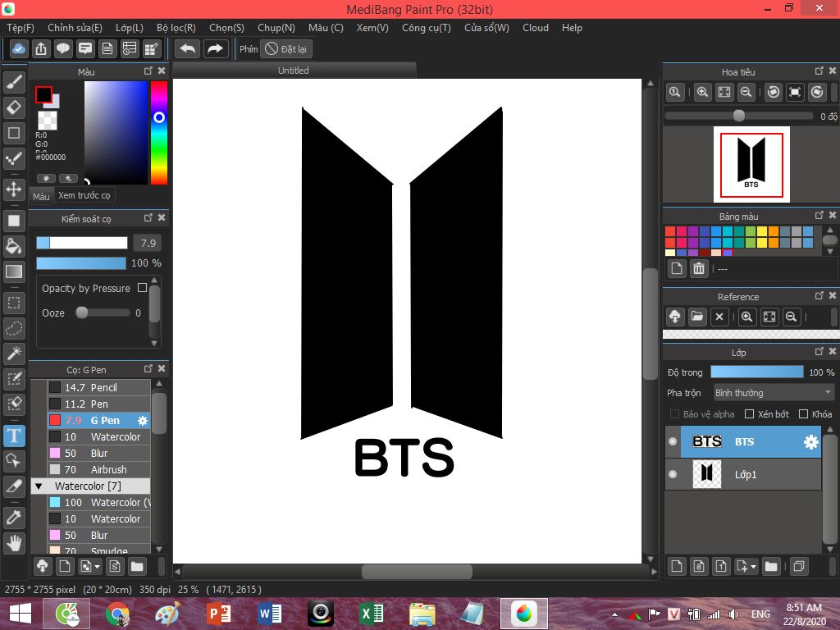Open BTS layer settings gear
Viewport: 840px width, 630px height.
(x=811, y=442)
